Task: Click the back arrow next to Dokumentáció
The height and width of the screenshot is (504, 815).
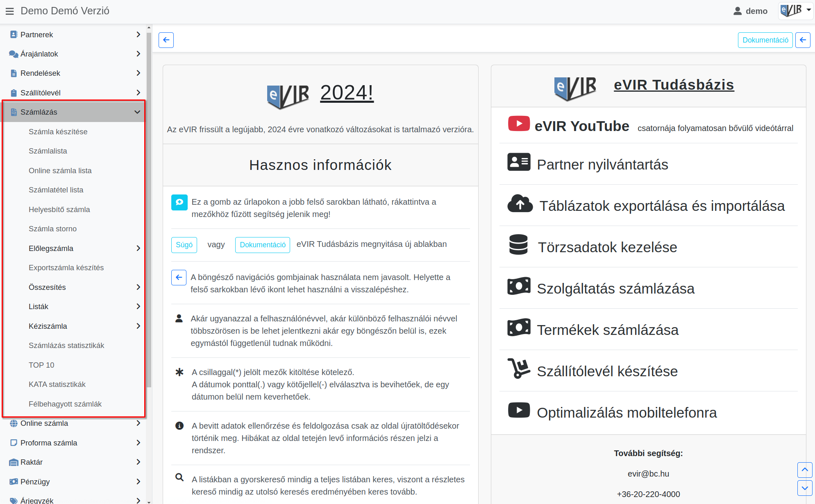Action: click(803, 40)
